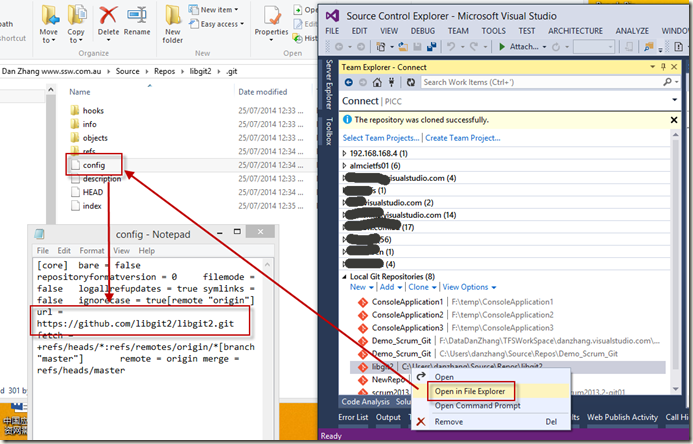The image size is (693, 444).
Task: Click Move to in File Explorer ribbon
Action: click(x=49, y=24)
